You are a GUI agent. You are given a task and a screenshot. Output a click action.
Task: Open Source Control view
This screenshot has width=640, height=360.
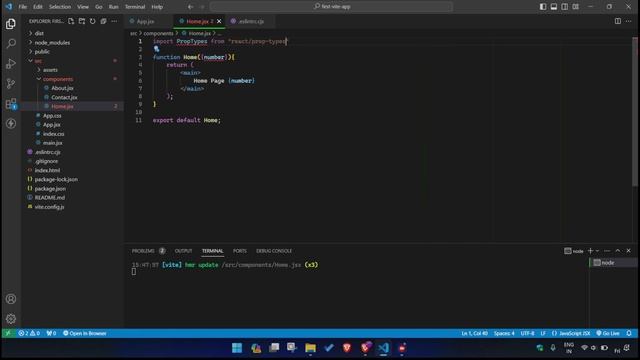[11, 83]
